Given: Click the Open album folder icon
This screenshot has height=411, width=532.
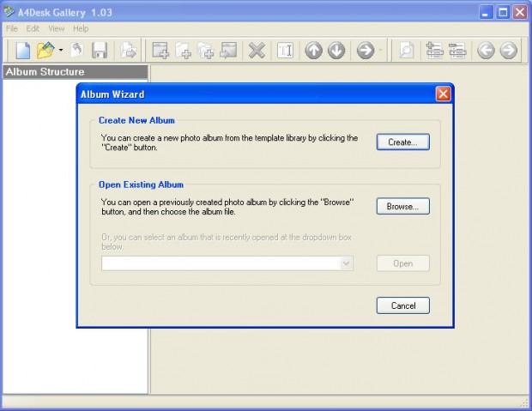Looking at the screenshot, I should point(45,51).
